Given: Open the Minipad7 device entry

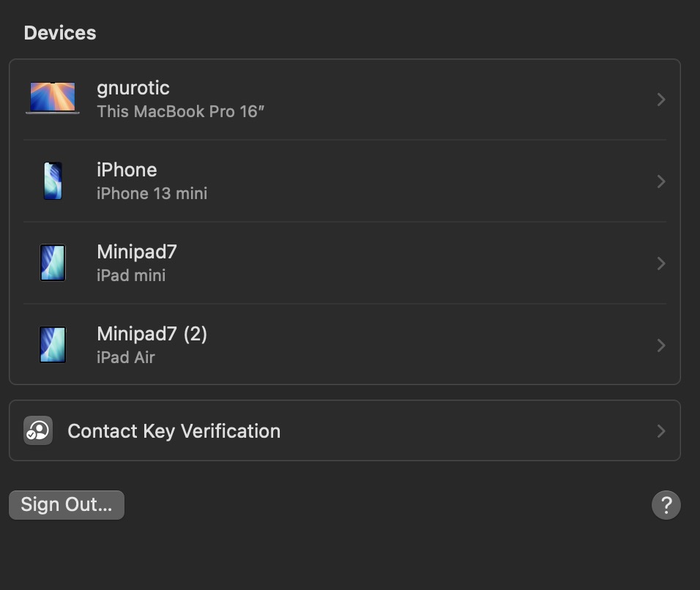Looking at the screenshot, I should (137, 252).
